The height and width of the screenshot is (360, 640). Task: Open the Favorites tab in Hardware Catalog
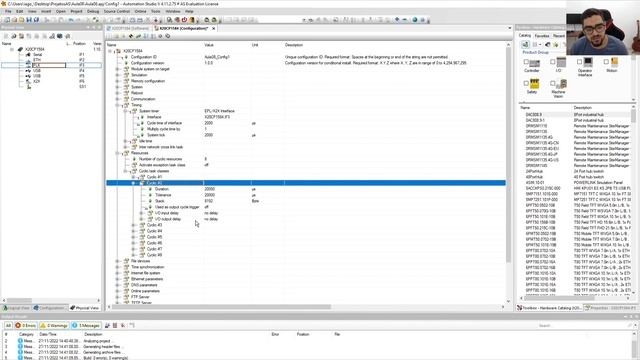point(542,36)
